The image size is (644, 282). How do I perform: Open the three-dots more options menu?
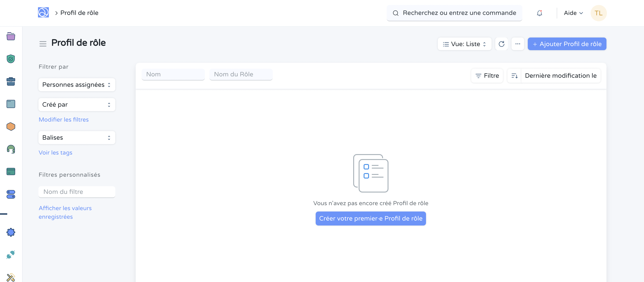point(518,44)
